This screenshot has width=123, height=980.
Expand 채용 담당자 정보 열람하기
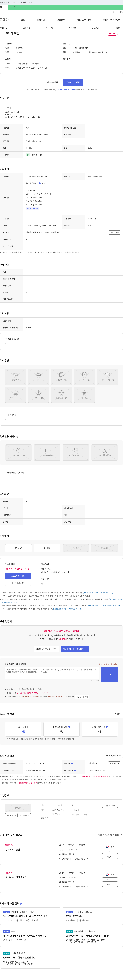pos(74,649)
